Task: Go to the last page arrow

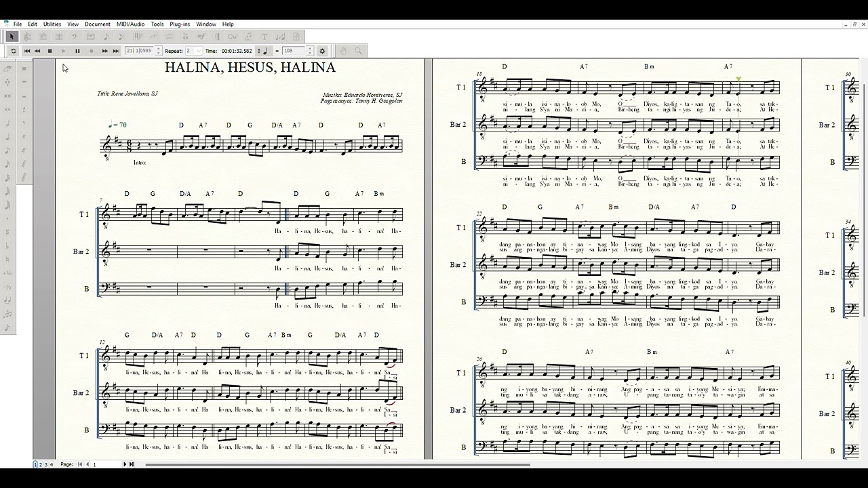Action: click(131, 464)
